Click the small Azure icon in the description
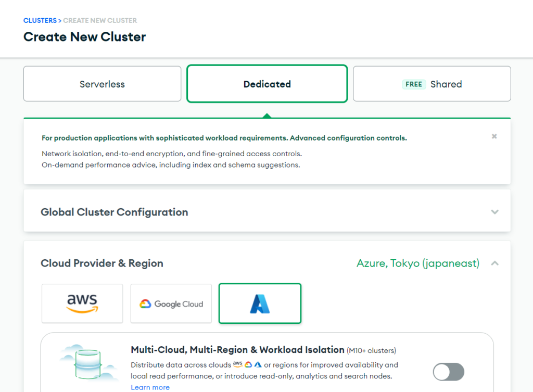 tap(258, 364)
